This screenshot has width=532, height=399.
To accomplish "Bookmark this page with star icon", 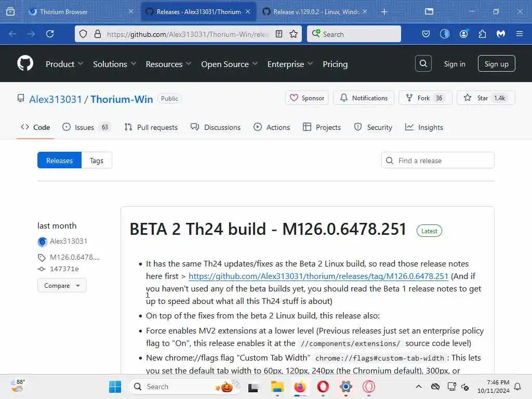I will [x=294, y=34].
